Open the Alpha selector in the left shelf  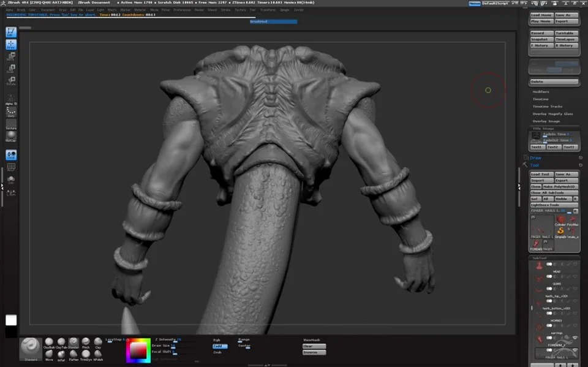[x=10, y=99]
